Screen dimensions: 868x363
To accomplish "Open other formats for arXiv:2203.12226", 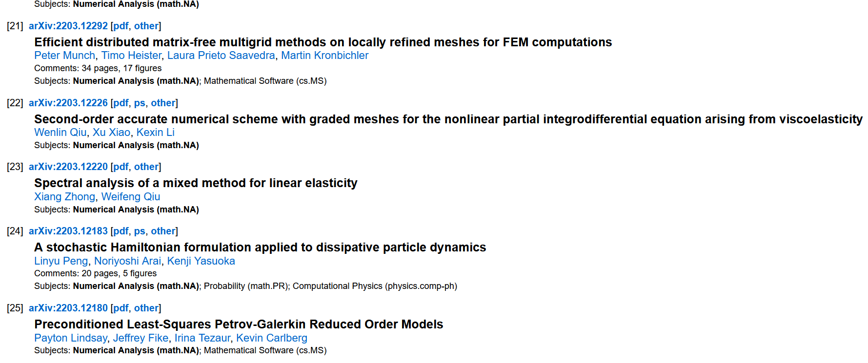I will tap(163, 103).
